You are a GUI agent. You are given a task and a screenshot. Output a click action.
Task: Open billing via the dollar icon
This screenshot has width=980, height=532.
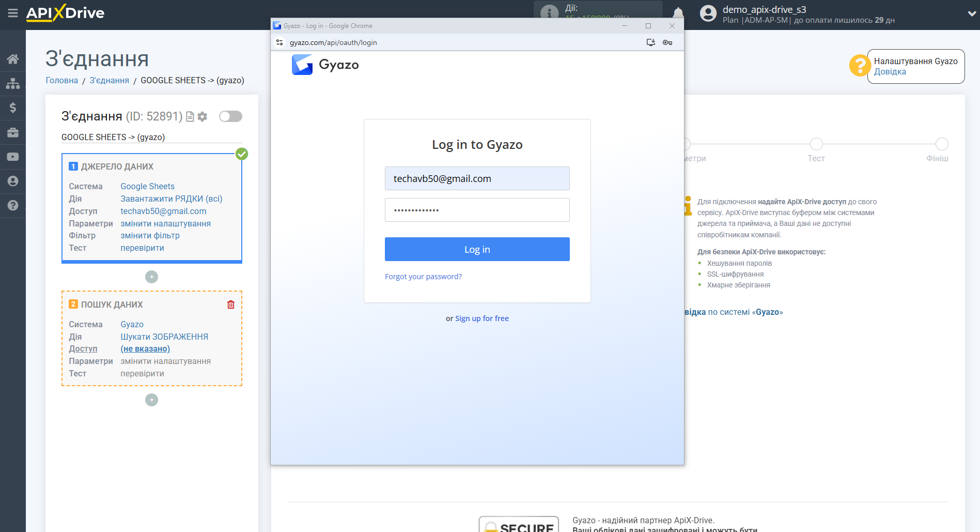(13, 108)
